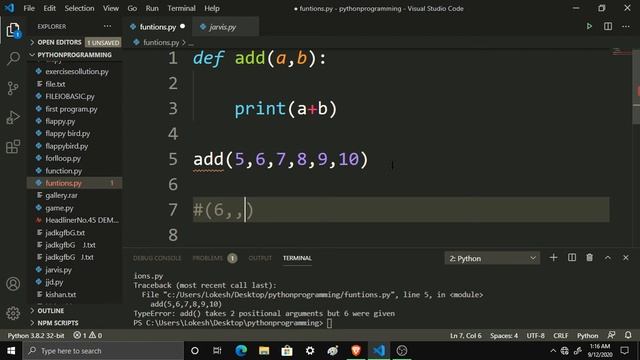Viewport: 640px width, 360px height.
Task: Open exercisesollution.py in explorer
Action: click(x=77, y=71)
